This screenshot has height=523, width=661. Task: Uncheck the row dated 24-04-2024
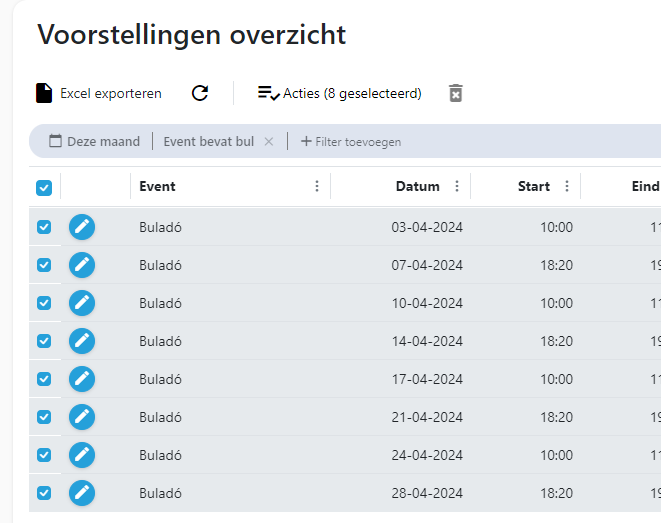point(44,455)
